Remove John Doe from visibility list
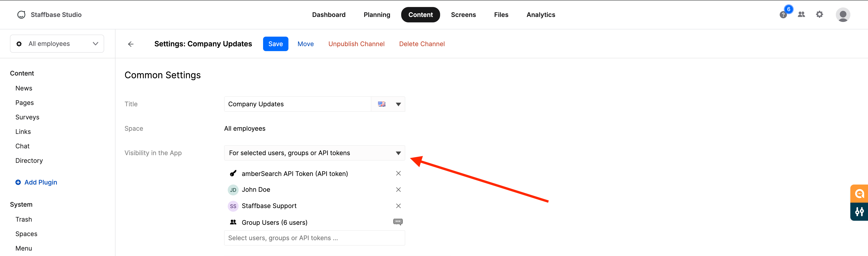Viewport: 868px width, 256px height. coord(398,190)
